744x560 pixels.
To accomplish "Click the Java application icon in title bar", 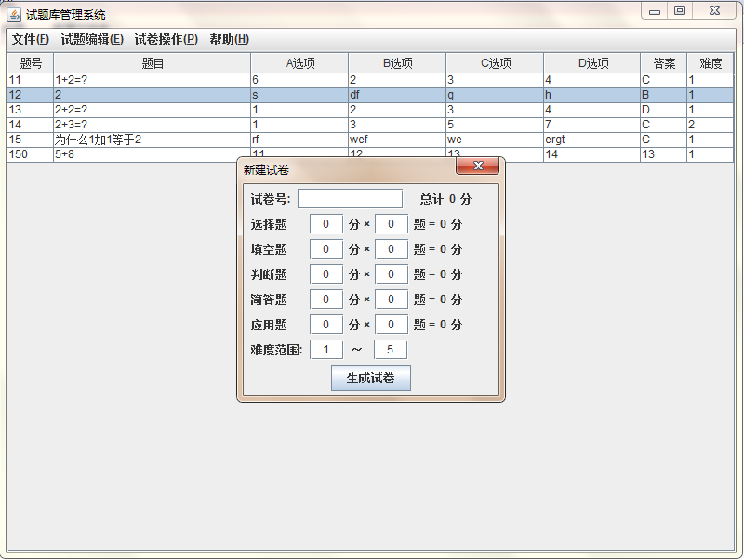I will [14, 15].
